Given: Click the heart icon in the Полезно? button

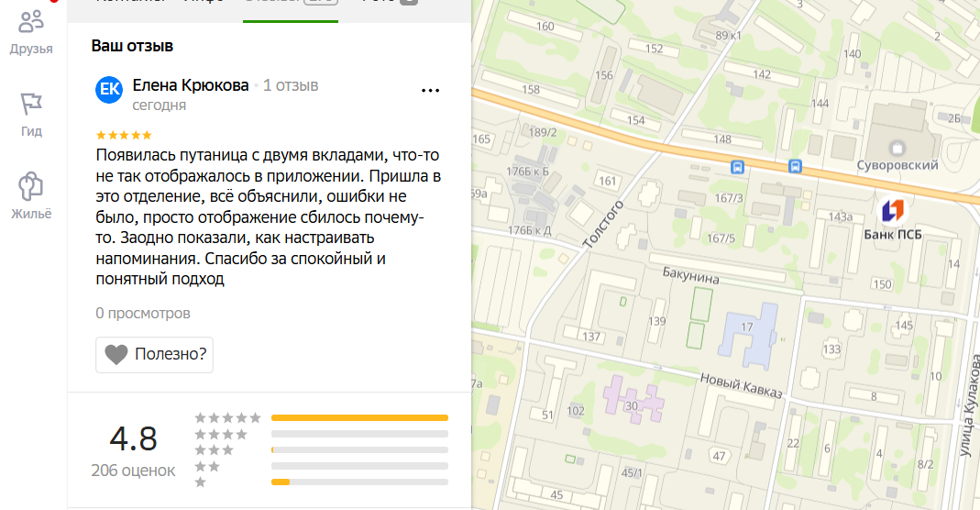Looking at the screenshot, I should pyautogui.click(x=116, y=354).
